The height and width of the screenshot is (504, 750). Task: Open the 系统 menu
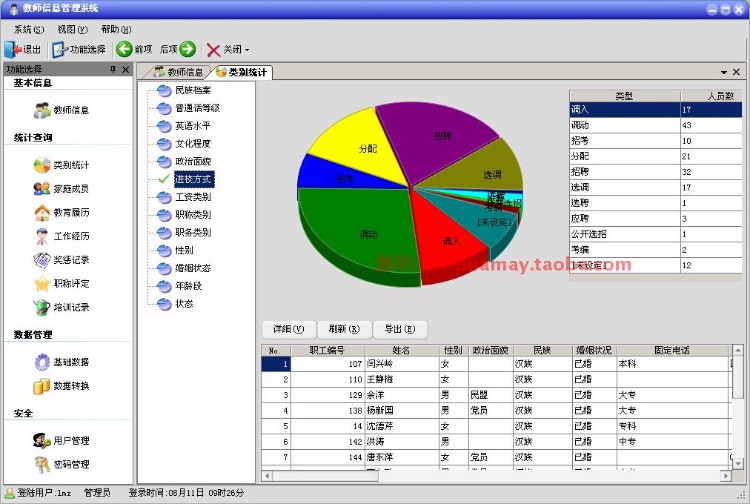pyautogui.click(x=29, y=29)
